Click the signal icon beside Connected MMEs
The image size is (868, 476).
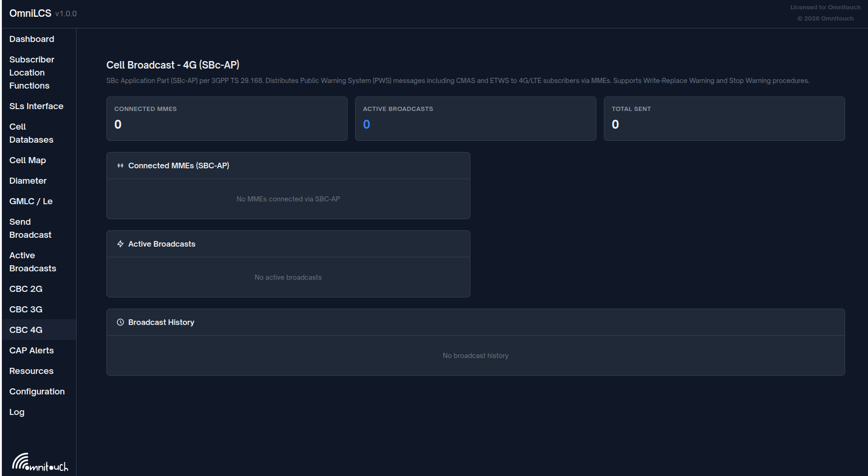120,166
